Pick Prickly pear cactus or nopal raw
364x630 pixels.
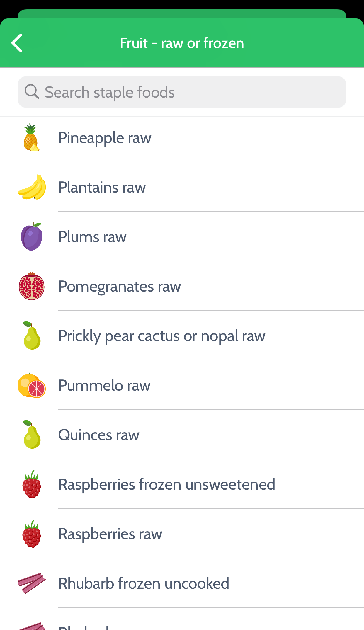point(162,336)
